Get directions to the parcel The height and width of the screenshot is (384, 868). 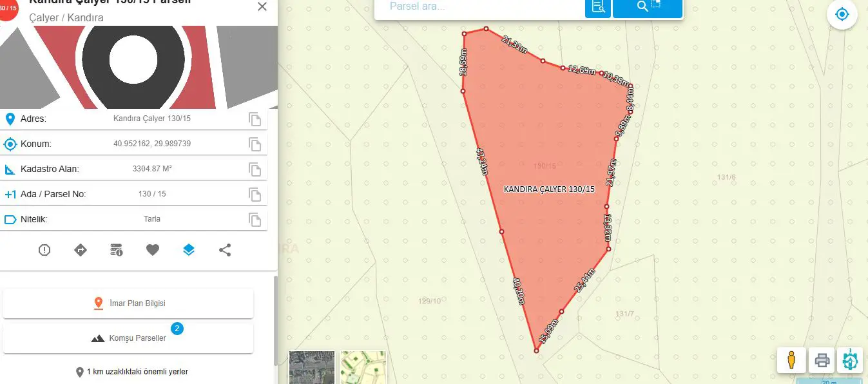click(x=81, y=250)
